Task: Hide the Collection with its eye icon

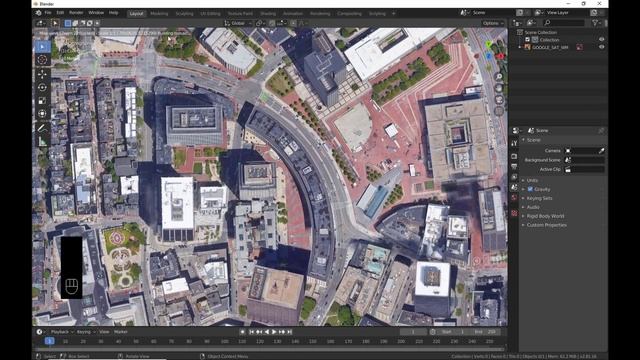Action: coord(601,40)
